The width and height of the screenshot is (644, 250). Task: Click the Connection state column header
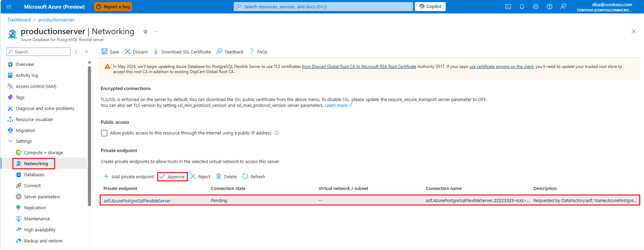click(x=228, y=188)
